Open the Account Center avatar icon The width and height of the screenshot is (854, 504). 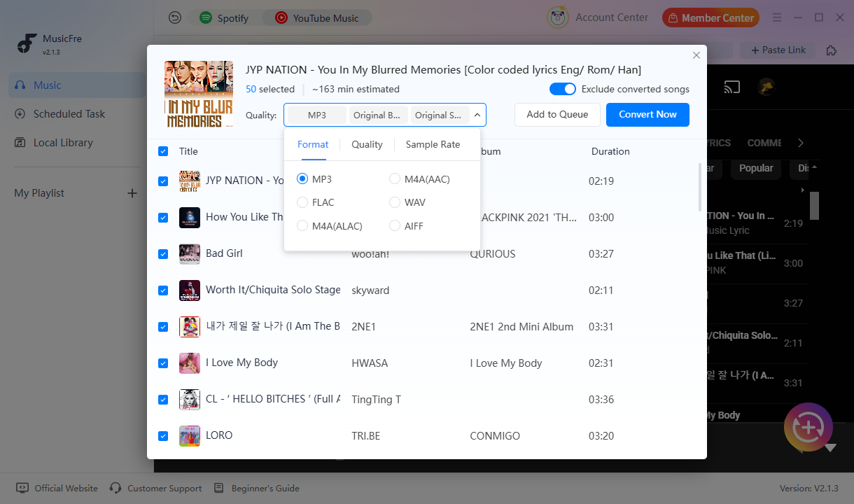tap(558, 17)
